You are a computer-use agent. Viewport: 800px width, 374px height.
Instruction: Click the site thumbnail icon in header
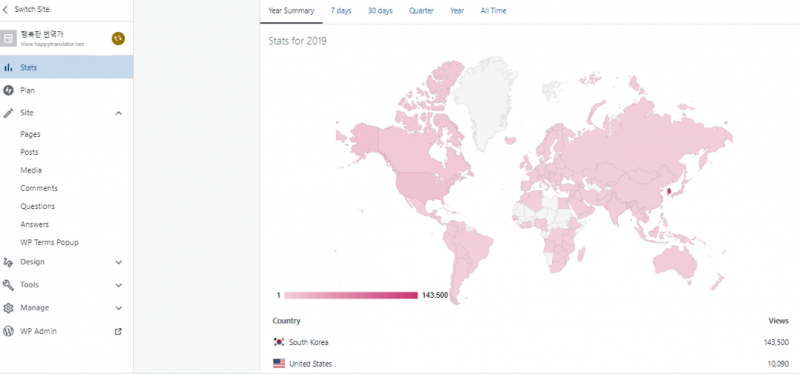pyautogui.click(x=8, y=39)
